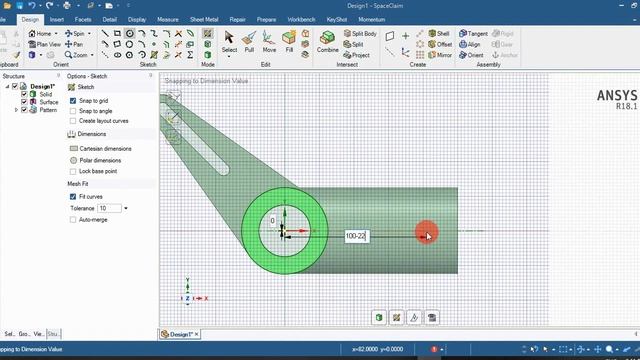Click the Orient assembly button
Image resolution: width=640 pixels, height=360 pixels.
point(471,55)
